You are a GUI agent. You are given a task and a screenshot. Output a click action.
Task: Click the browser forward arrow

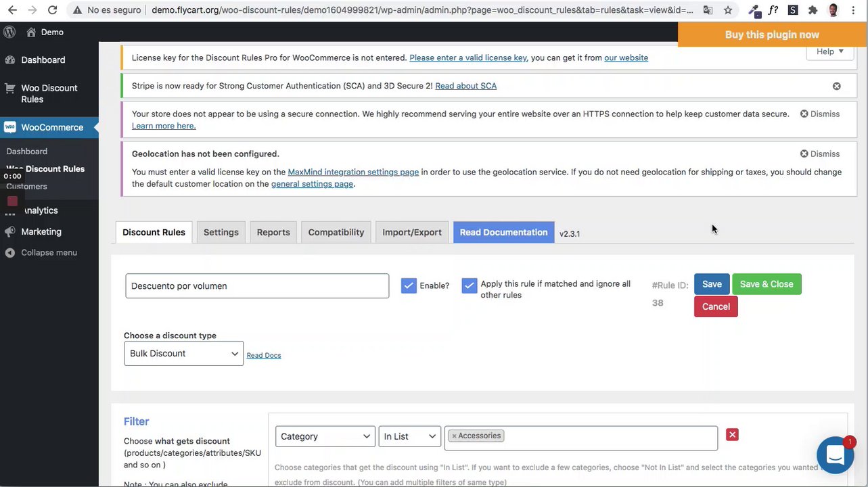[32, 10]
